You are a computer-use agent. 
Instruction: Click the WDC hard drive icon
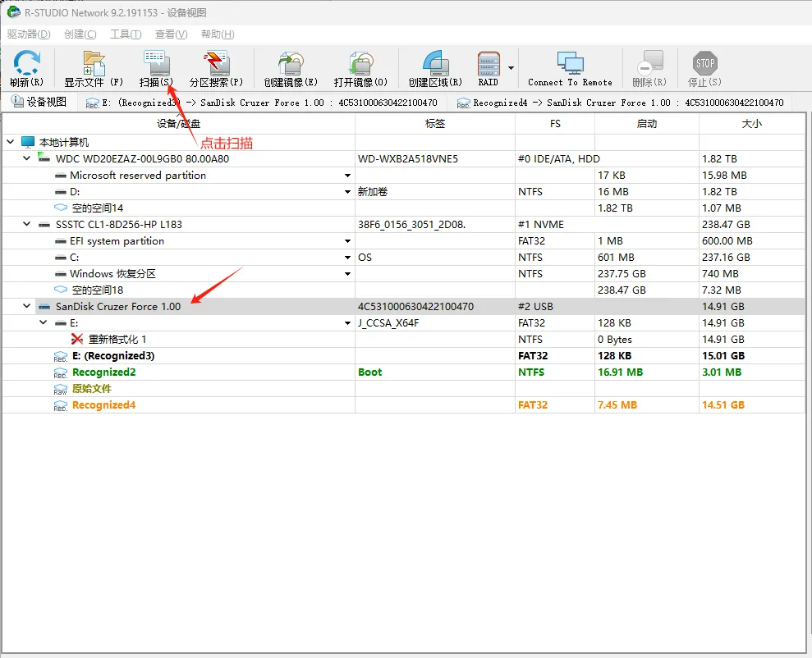click(x=44, y=158)
